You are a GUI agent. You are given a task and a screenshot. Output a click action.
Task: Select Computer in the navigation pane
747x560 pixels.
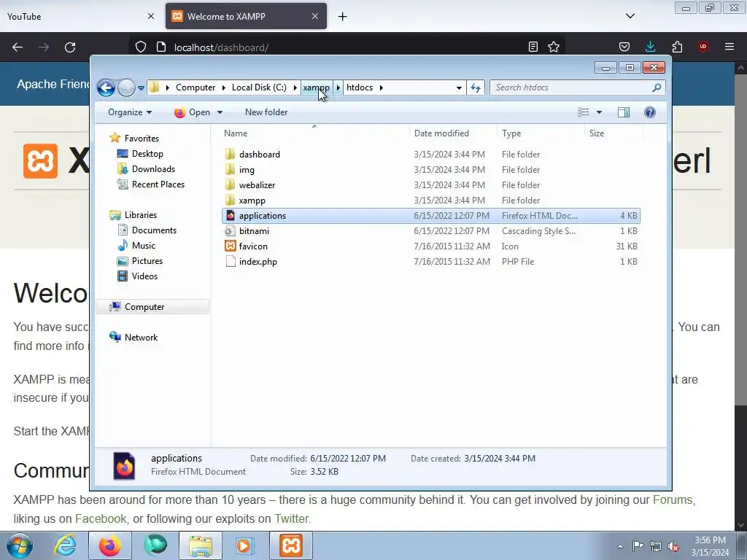click(152, 307)
